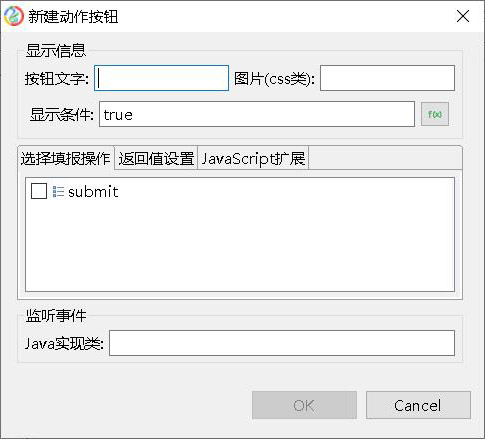Click the OK button

point(304,405)
